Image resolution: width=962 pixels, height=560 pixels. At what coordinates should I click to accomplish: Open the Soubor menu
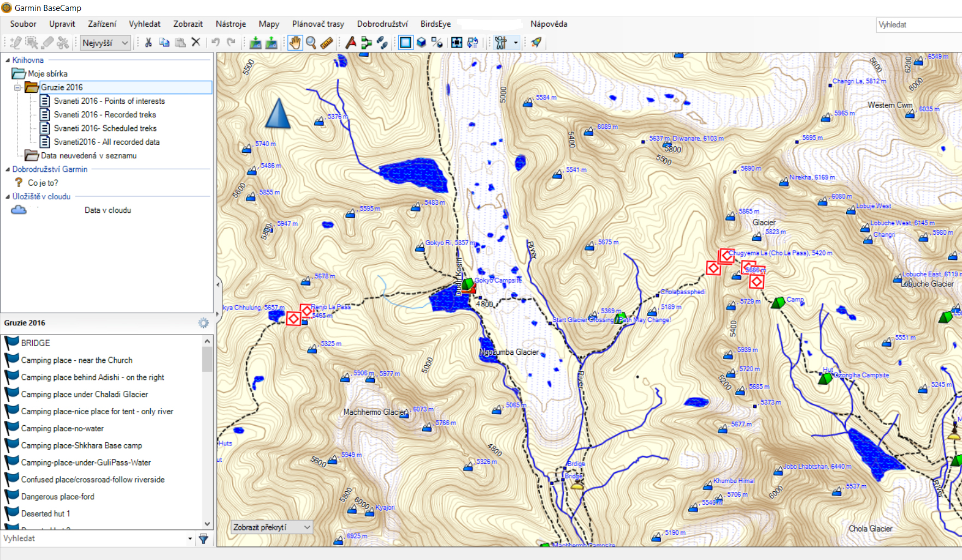(x=23, y=24)
